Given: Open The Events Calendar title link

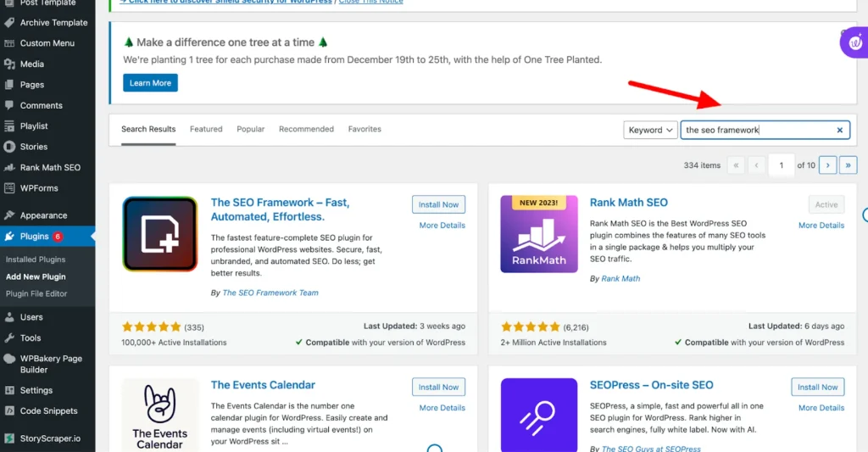Looking at the screenshot, I should point(263,385).
